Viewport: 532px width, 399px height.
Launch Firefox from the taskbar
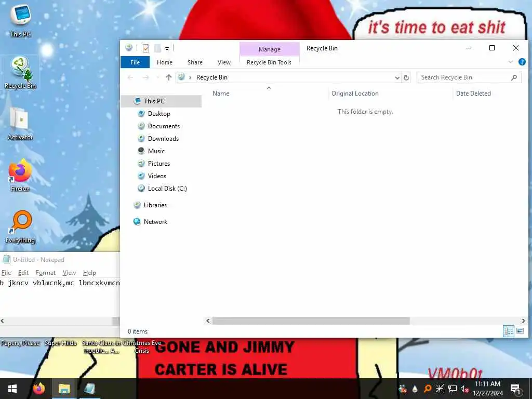39,389
